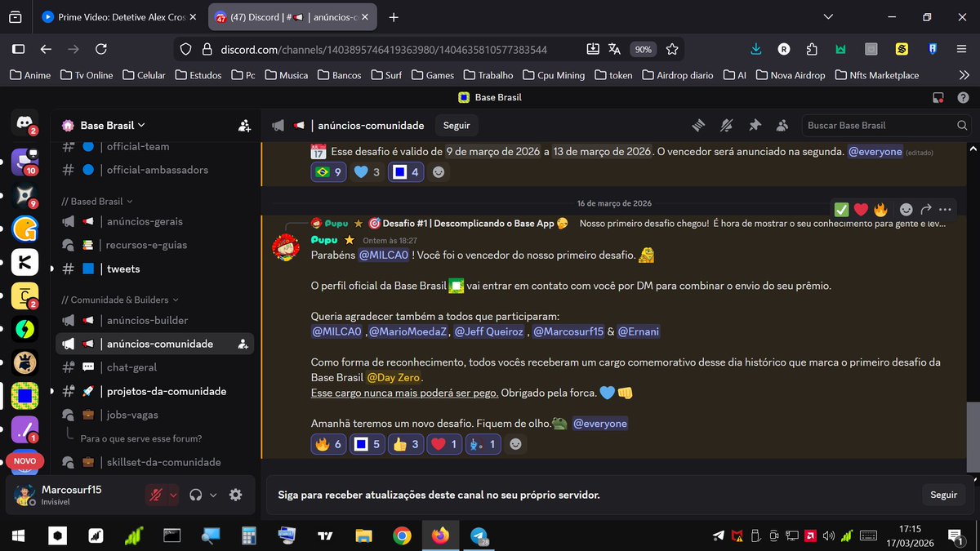Open add reaction picker in hover toolbar
Image resolution: width=980 pixels, height=551 pixels.
906,209
